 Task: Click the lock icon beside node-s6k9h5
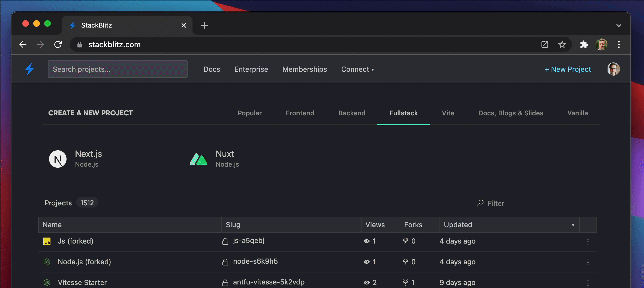(225, 262)
